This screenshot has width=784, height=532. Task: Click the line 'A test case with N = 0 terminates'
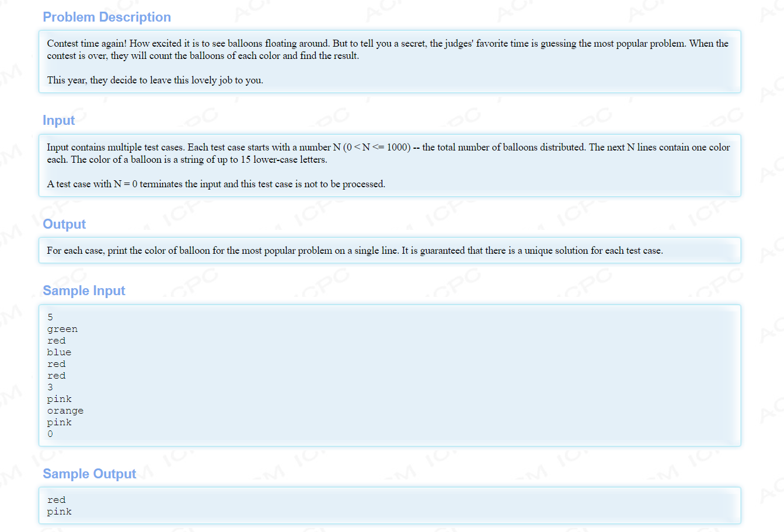[216, 184]
